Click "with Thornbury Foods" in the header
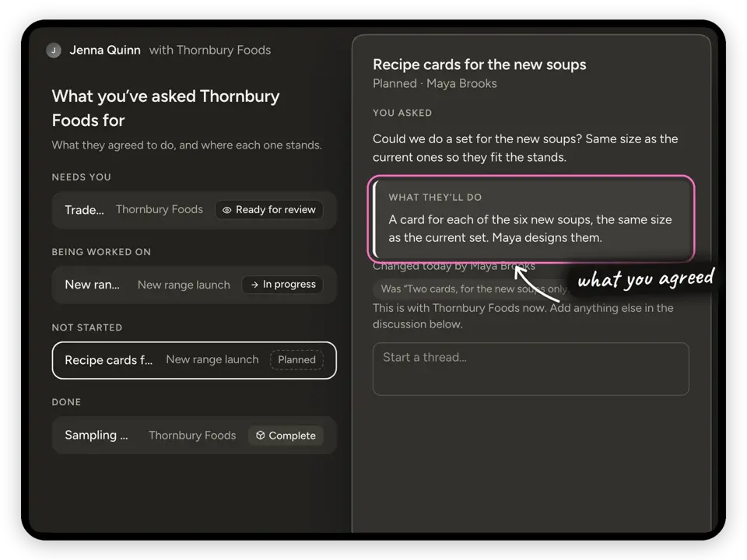The image size is (747, 560). [x=210, y=50]
